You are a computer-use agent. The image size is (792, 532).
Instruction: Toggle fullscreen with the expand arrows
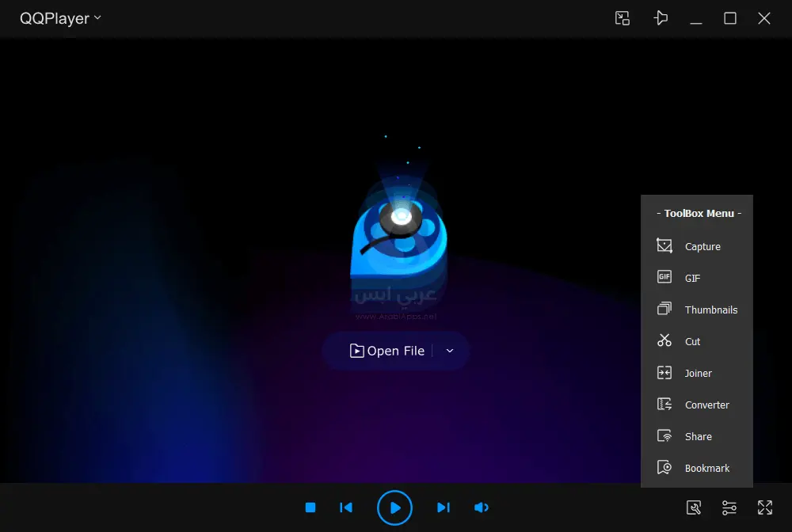(x=764, y=507)
